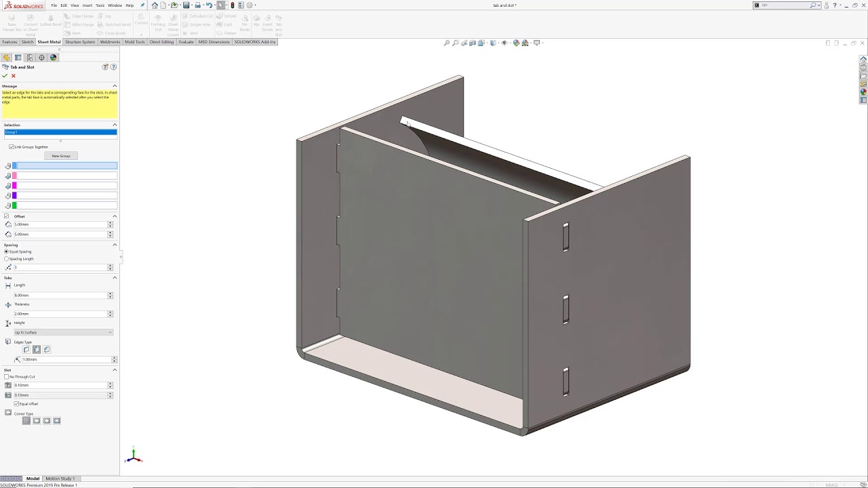
Task: Toggle the Offset checkbox
Action: 7,216
